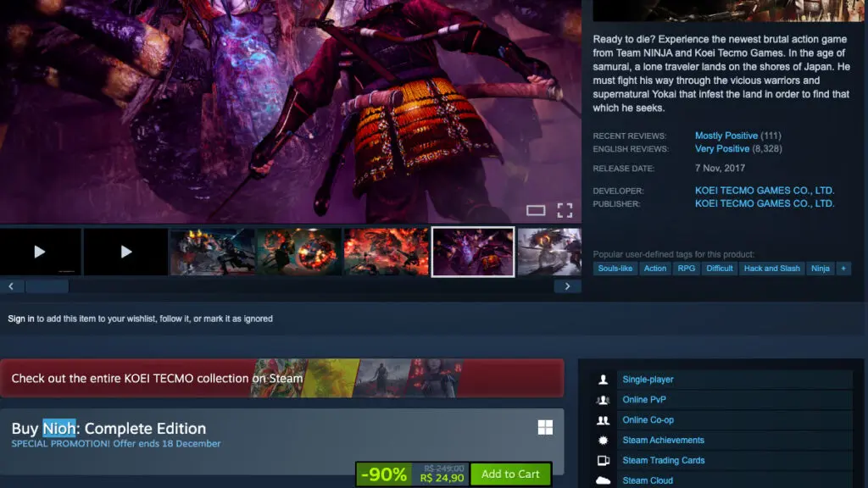Screen dimensions: 868x488
Task: Play the first trailer thumbnail
Action: coord(40,251)
